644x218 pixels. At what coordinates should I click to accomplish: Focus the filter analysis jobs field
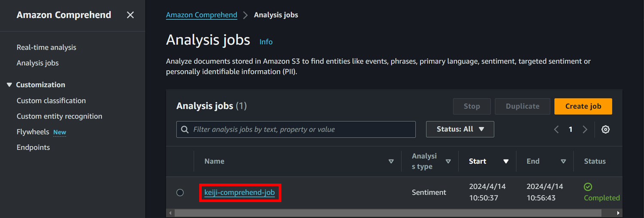point(296,129)
